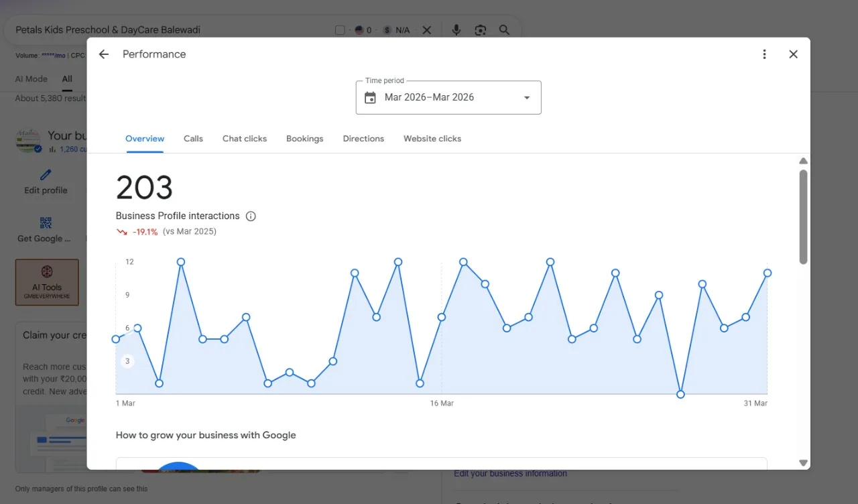
Task: Go back using the Performance back arrow
Action: coord(103,54)
